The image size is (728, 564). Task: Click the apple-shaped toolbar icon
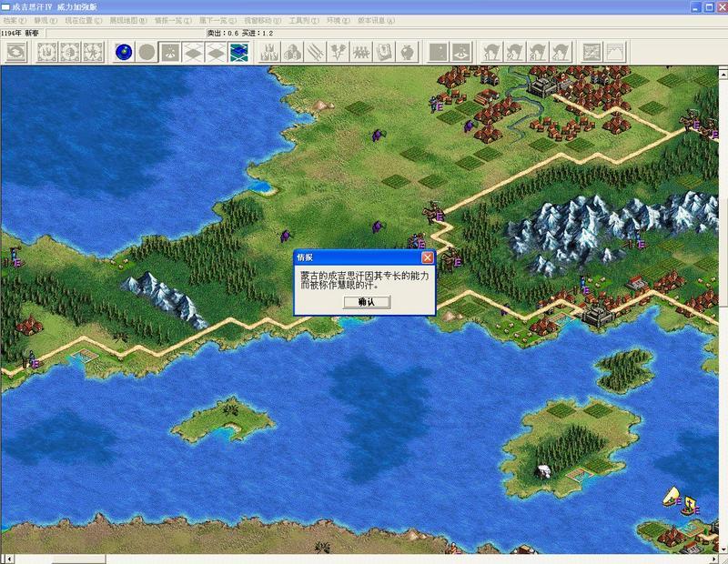[407, 52]
